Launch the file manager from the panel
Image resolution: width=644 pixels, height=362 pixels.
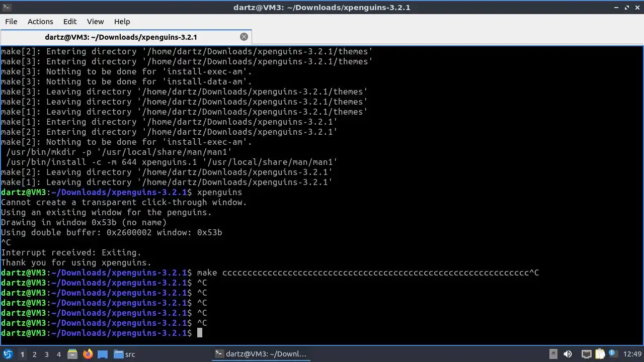point(72,354)
